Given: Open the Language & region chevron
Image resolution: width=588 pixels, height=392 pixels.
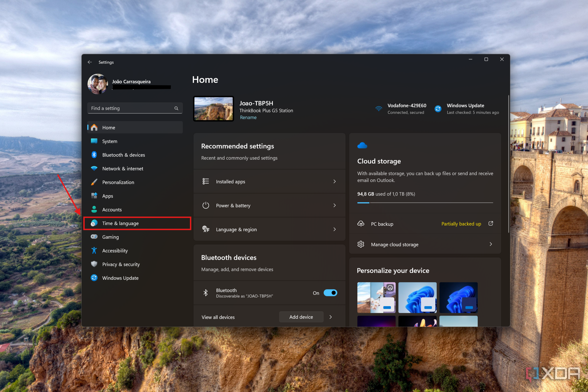Looking at the screenshot, I should click(335, 229).
